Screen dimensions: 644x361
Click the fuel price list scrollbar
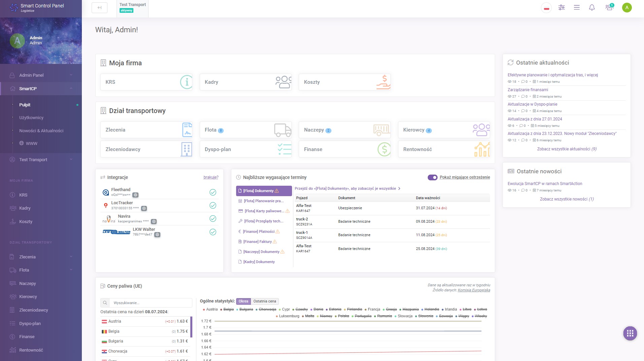pos(191,327)
